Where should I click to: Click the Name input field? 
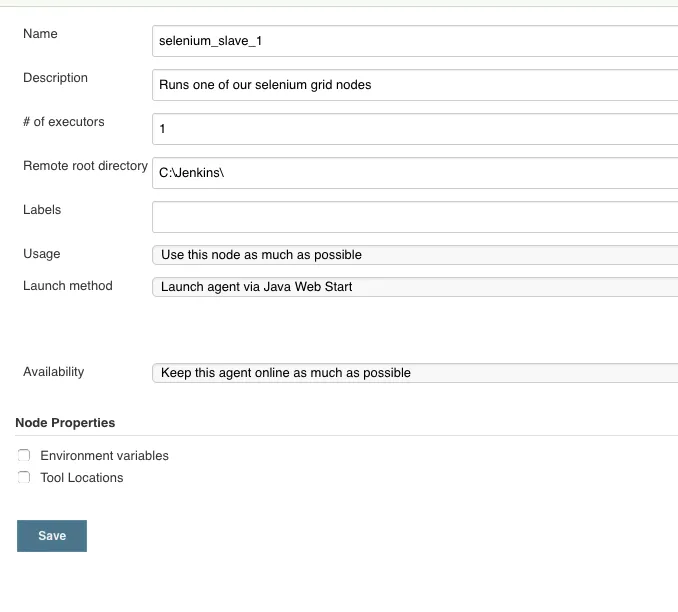pos(415,41)
